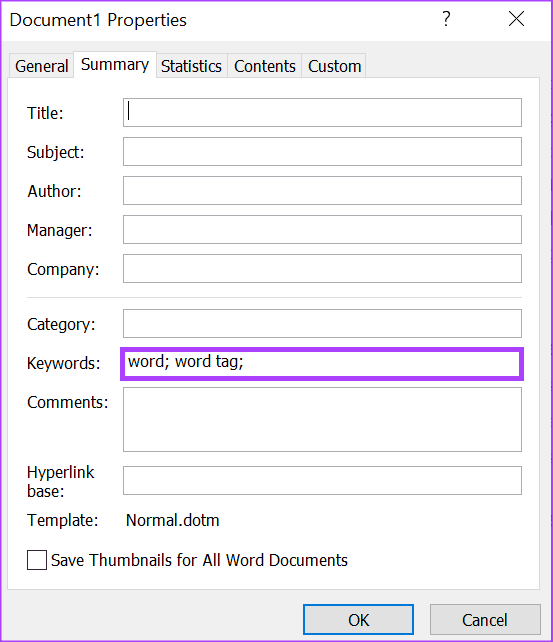Select the Manager text field

pos(322,230)
